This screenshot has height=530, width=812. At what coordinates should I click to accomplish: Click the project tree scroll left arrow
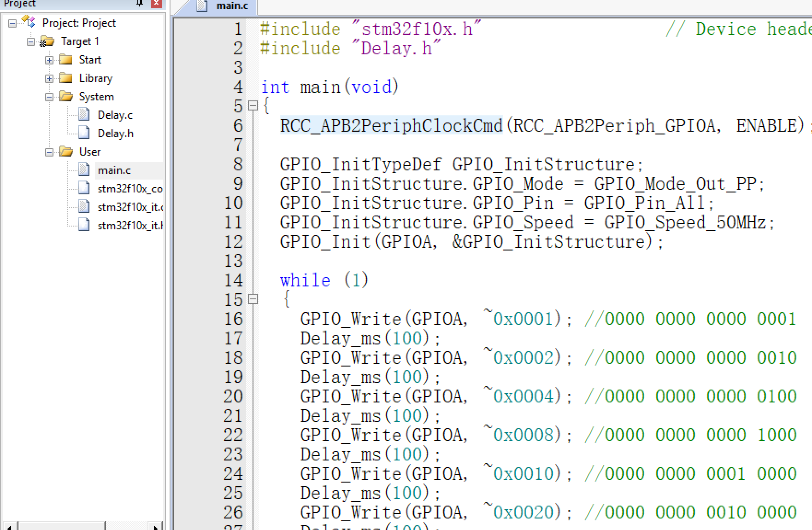tap(9, 526)
